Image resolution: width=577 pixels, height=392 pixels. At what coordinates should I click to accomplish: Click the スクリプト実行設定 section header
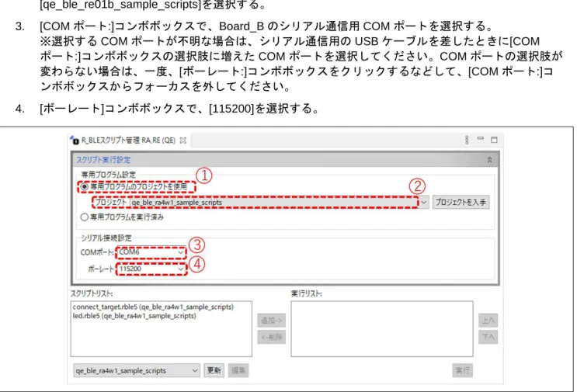(x=285, y=160)
